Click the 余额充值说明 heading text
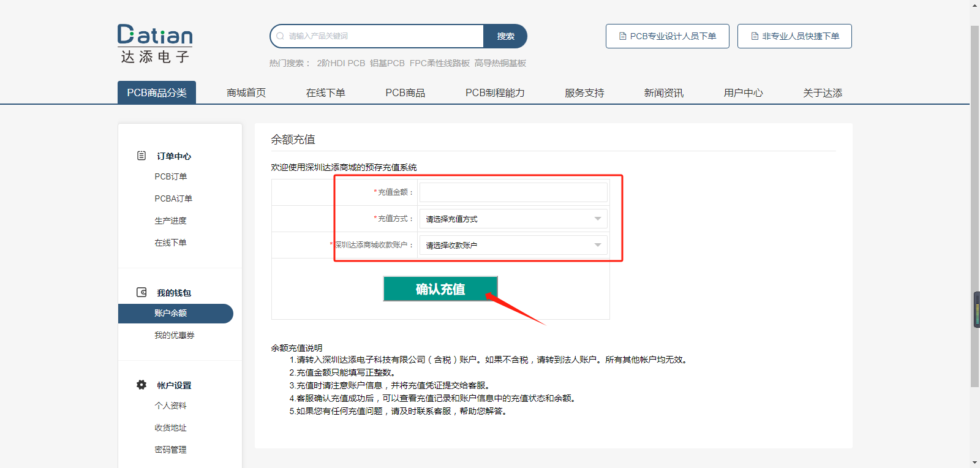The width and height of the screenshot is (980, 468). point(296,347)
